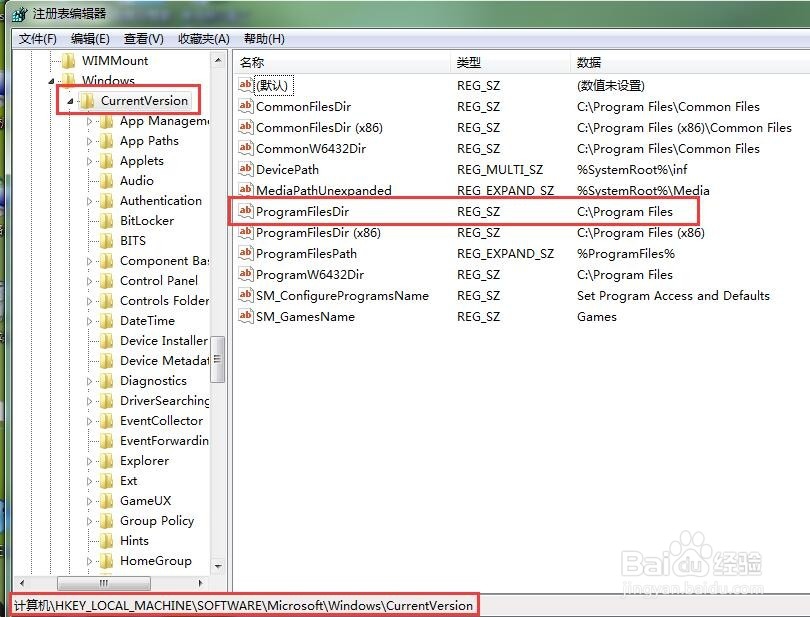Select the Device Installer key
Viewport: 810px width, 617px height.
[x=163, y=341]
